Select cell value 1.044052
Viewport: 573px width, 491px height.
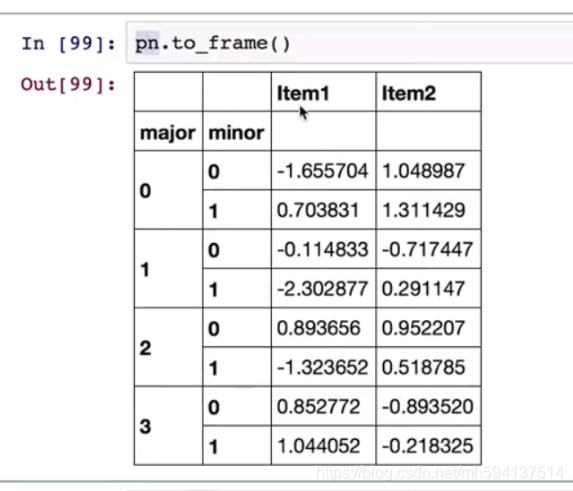coord(318,446)
